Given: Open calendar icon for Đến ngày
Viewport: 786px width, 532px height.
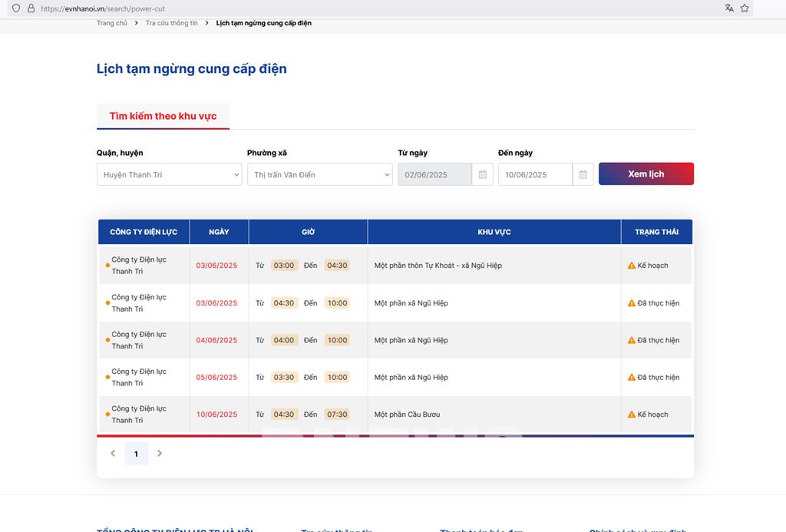Looking at the screenshot, I should (x=583, y=174).
